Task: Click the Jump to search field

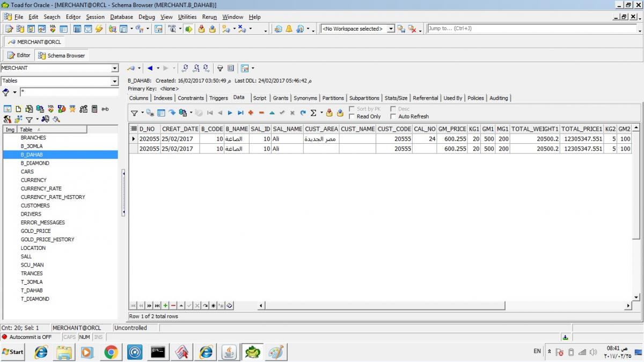Action: point(531,28)
